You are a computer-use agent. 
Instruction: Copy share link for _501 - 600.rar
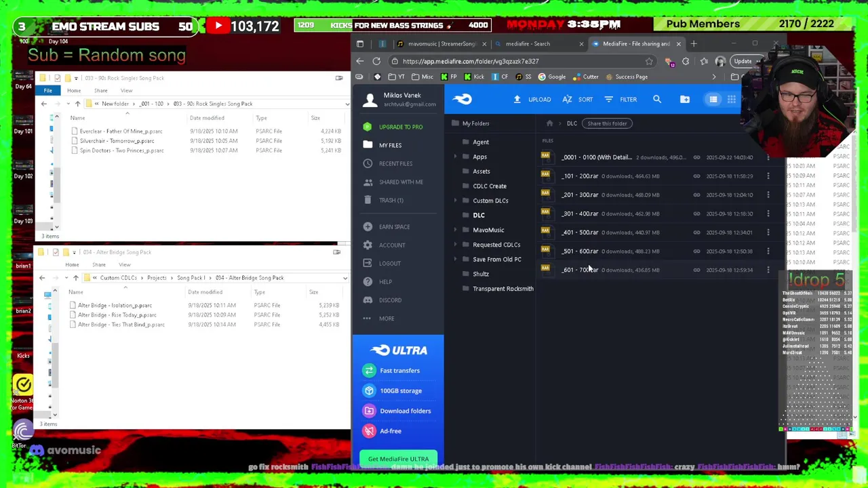point(696,251)
